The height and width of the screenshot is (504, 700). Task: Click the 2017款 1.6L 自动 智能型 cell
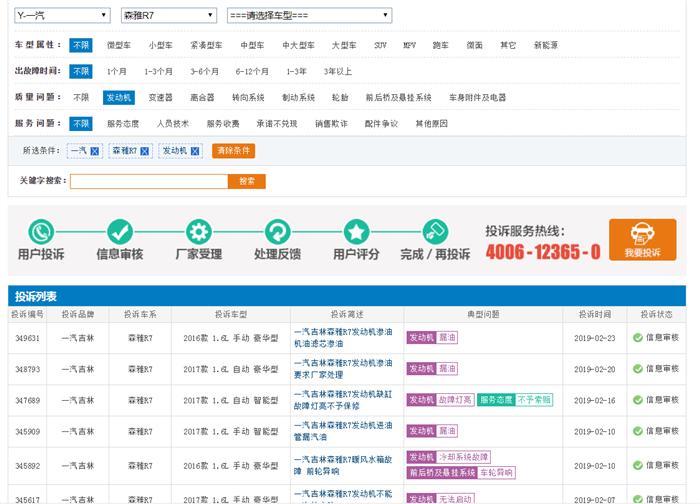[x=231, y=400]
